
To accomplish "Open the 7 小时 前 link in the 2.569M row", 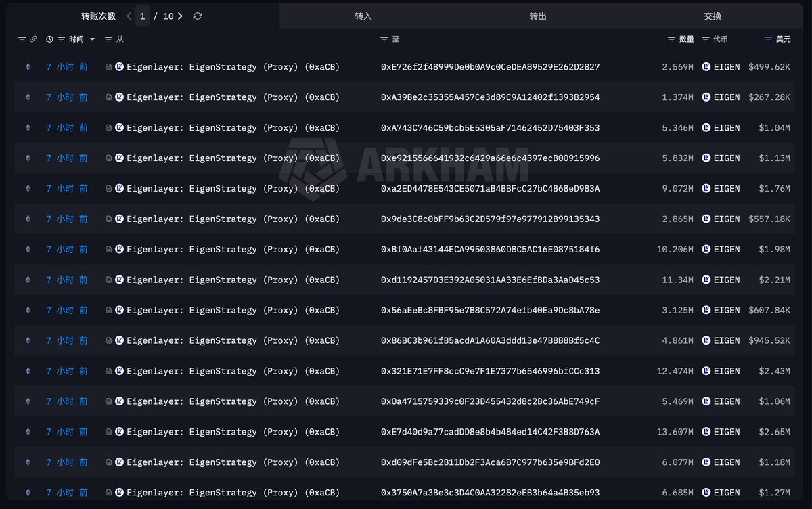I will click(67, 67).
